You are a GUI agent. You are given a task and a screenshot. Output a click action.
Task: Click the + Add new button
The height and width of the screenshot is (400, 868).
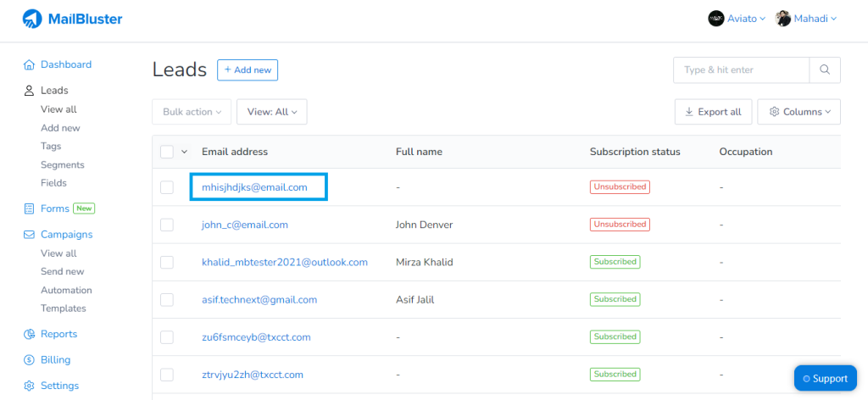[248, 70]
